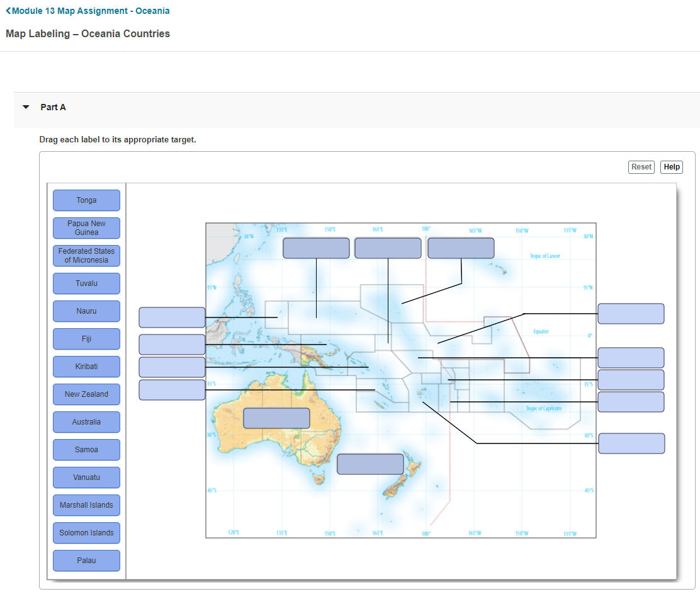Click the empty target box beside New Zealand

(371, 464)
